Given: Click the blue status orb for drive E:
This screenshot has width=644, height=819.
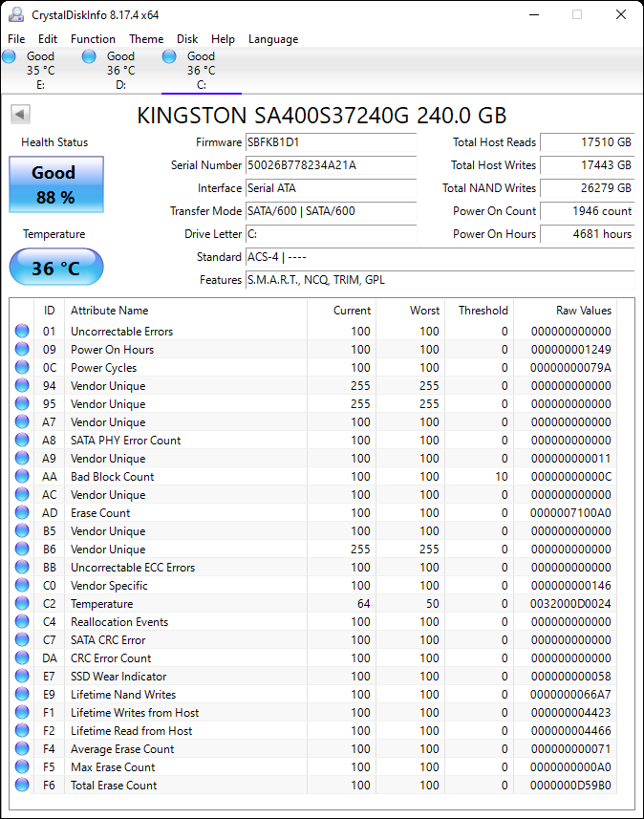Looking at the screenshot, I should 9,55.
